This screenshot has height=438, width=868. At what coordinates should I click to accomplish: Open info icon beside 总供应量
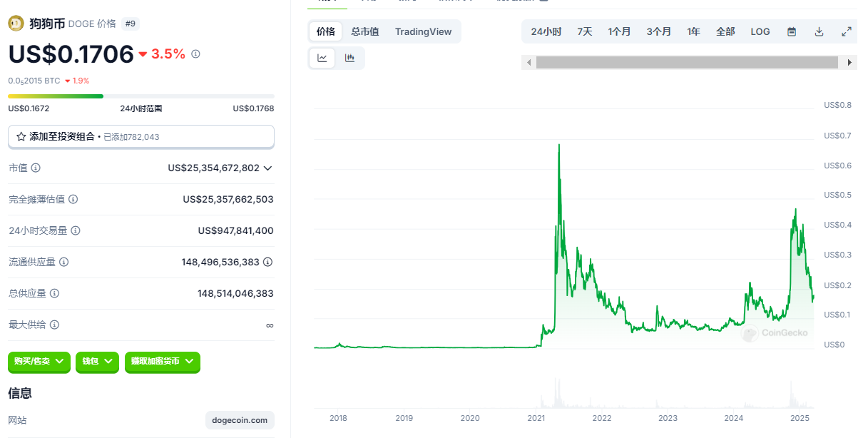pos(54,293)
